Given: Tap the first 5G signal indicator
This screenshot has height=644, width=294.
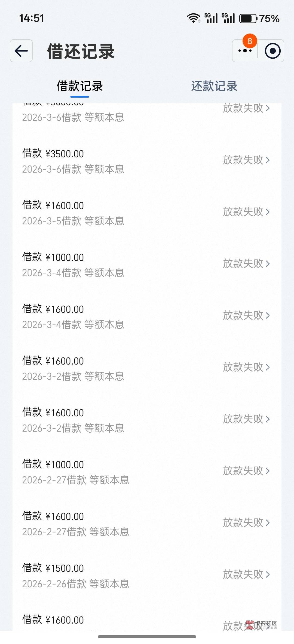Looking at the screenshot, I should pyautogui.click(x=211, y=18).
